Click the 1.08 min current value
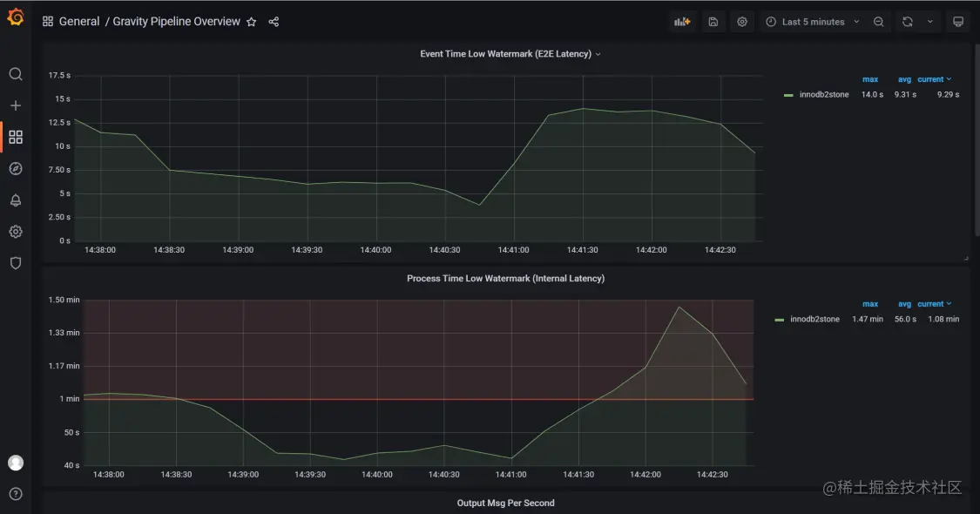The width and height of the screenshot is (980, 514). (943, 319)
